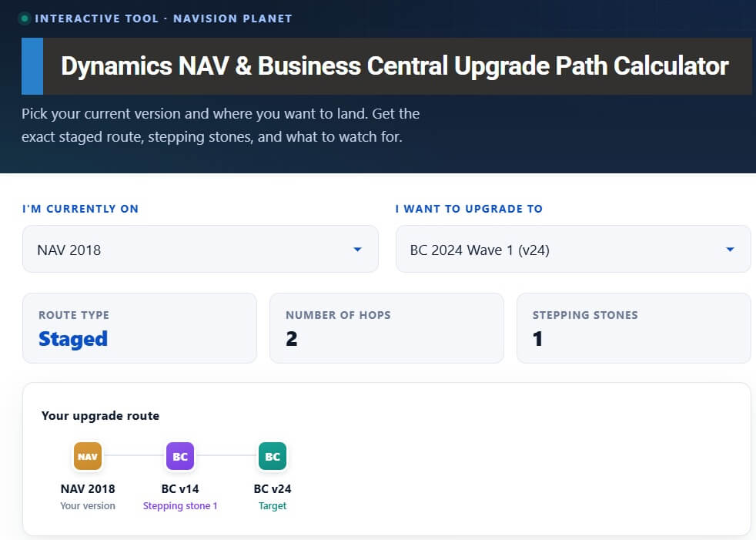Open the "I'm currently on" NAV 2018 dropdown
The width and height of the screenshot is (756, 540).
[x=200, y=249]
